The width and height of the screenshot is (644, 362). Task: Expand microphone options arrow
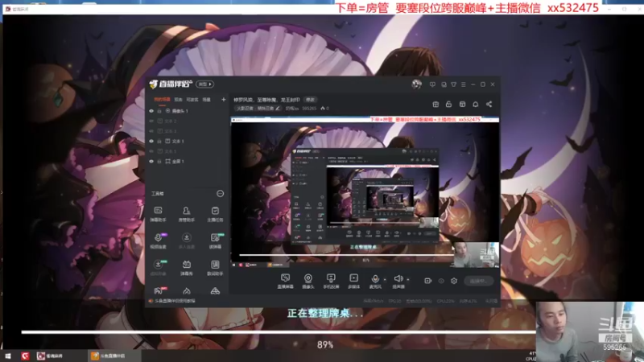tap(385, 279)
